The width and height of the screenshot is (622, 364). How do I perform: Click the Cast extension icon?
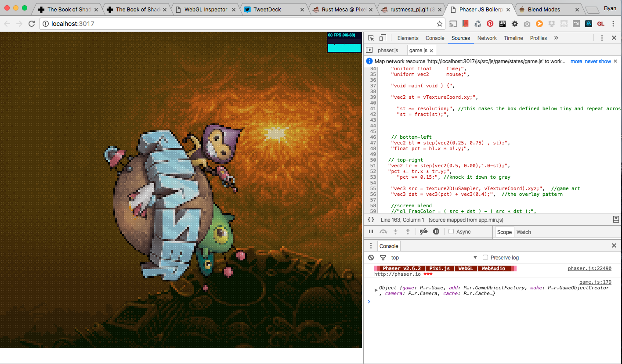[453, 24]
